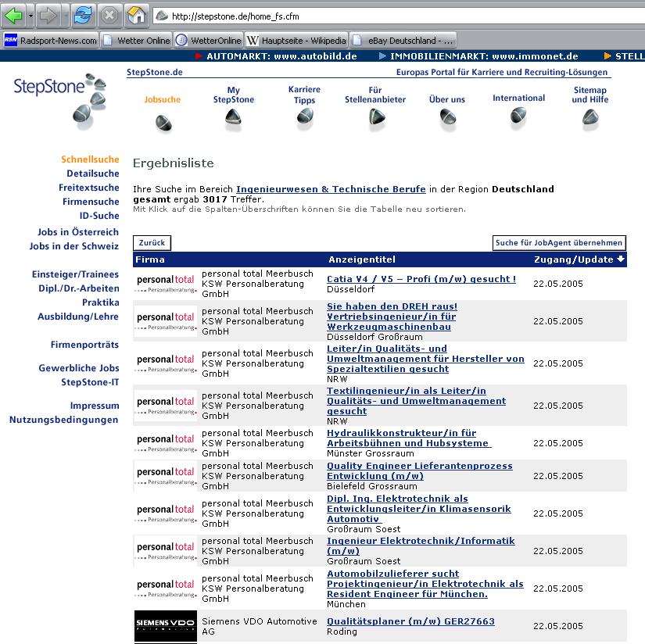The height and width of the screenshot is (644, 645).
Task: Open the WetterOnline globe bookmark
Action: coord(208,41)
